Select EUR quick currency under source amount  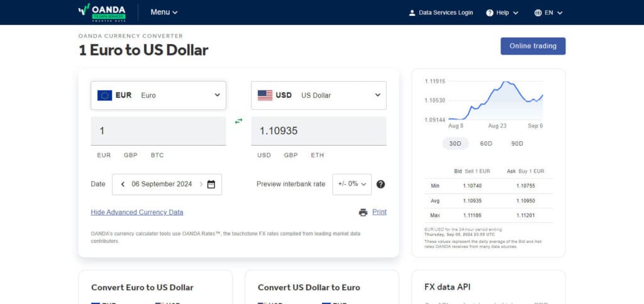[104, 156]
